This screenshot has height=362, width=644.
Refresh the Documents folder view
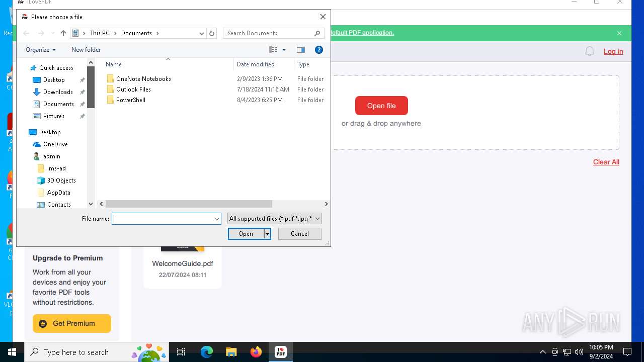tap(212, 33)
